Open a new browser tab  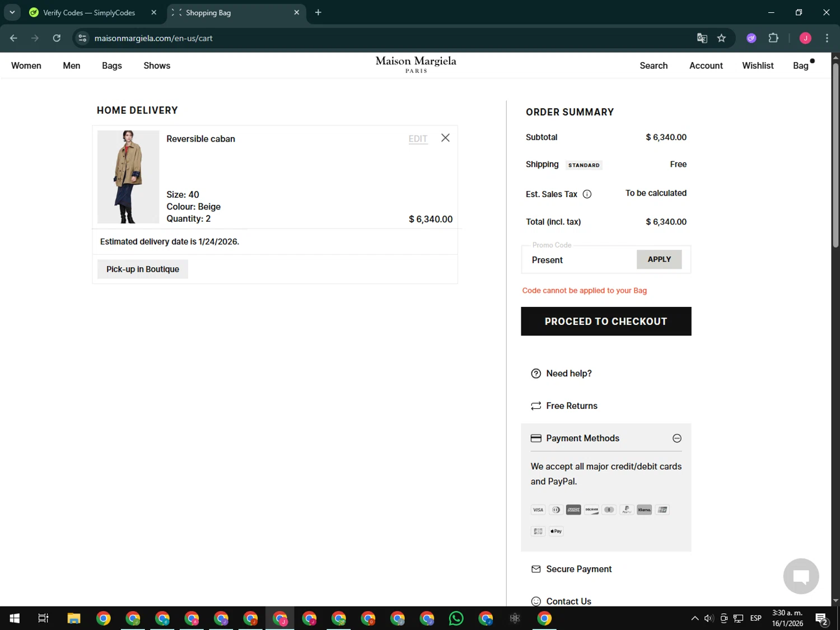coord(318,12)
